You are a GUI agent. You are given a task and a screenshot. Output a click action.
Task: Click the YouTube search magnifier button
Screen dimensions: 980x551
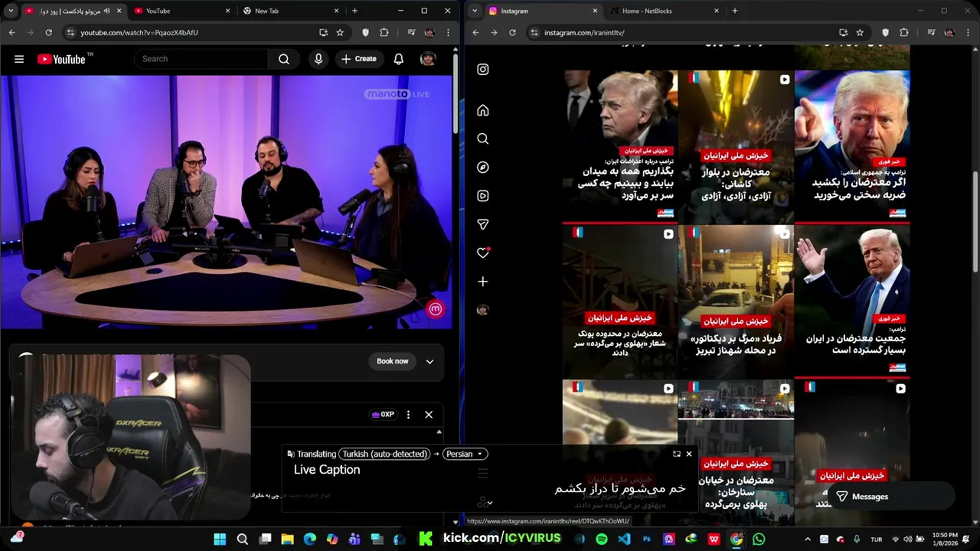tap(284, 59)
